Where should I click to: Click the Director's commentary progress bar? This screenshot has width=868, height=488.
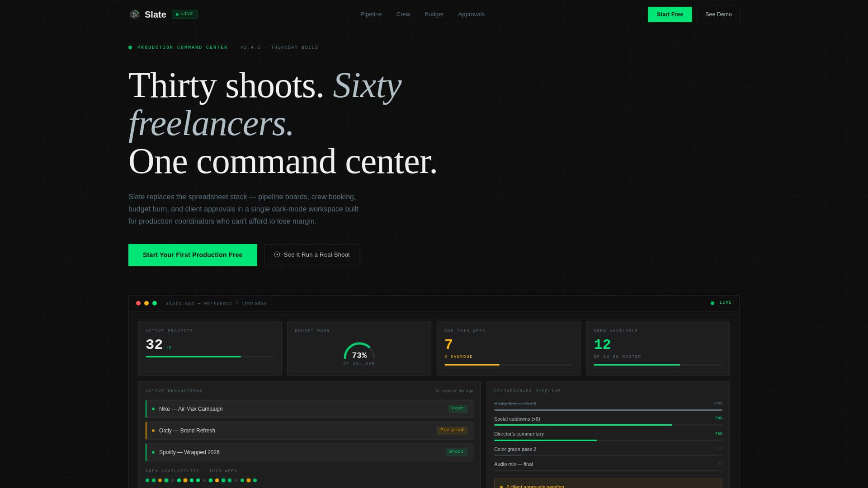coord(608,440)
